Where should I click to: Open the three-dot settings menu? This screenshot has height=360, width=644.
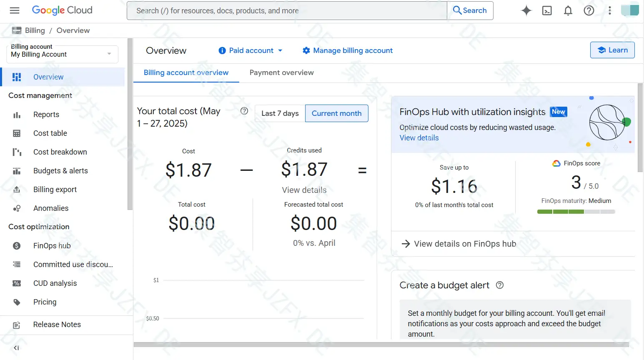(610, 11)
